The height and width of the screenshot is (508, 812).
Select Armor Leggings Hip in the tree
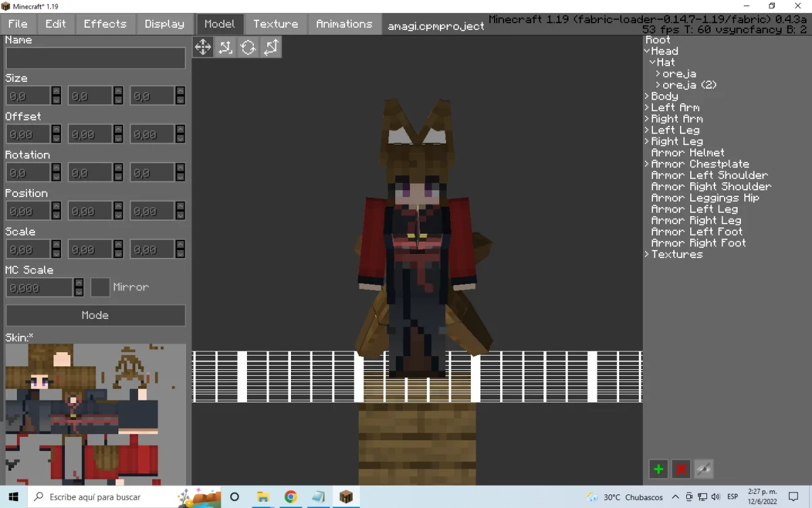pos(705,198)
